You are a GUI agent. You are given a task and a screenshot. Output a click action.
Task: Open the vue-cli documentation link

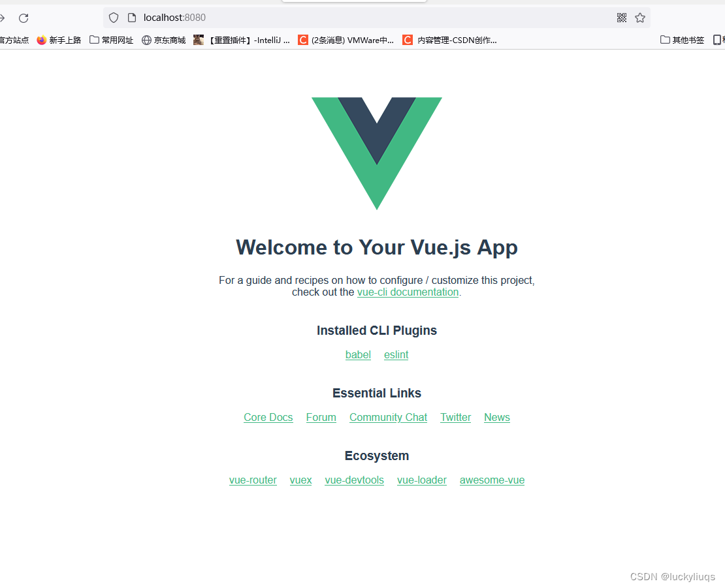(x=408, y=292)
